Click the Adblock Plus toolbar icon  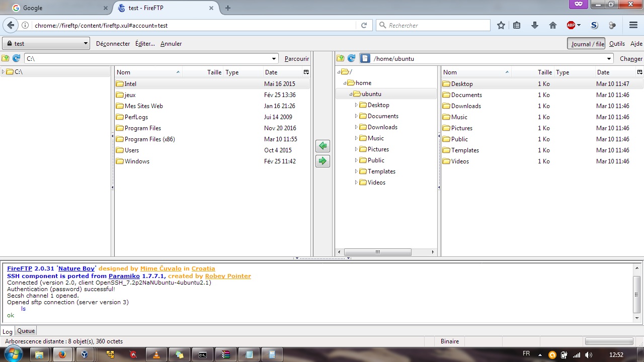[571, 25]
